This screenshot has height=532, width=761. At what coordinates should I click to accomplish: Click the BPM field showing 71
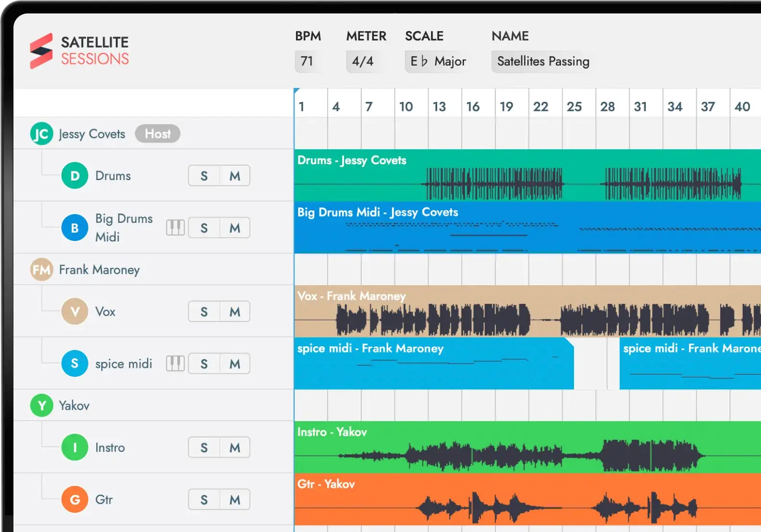tap(307, 61)
